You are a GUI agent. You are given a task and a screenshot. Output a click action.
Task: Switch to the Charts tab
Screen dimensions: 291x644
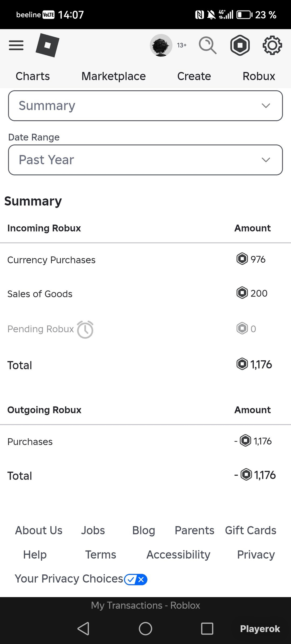click(x=33, y=76)
